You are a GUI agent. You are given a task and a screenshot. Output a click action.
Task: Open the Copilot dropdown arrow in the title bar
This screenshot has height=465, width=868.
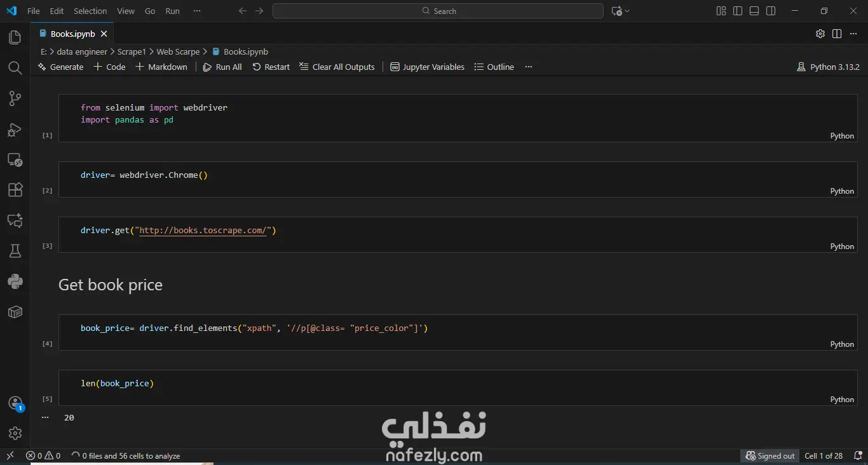coord(627,11)
